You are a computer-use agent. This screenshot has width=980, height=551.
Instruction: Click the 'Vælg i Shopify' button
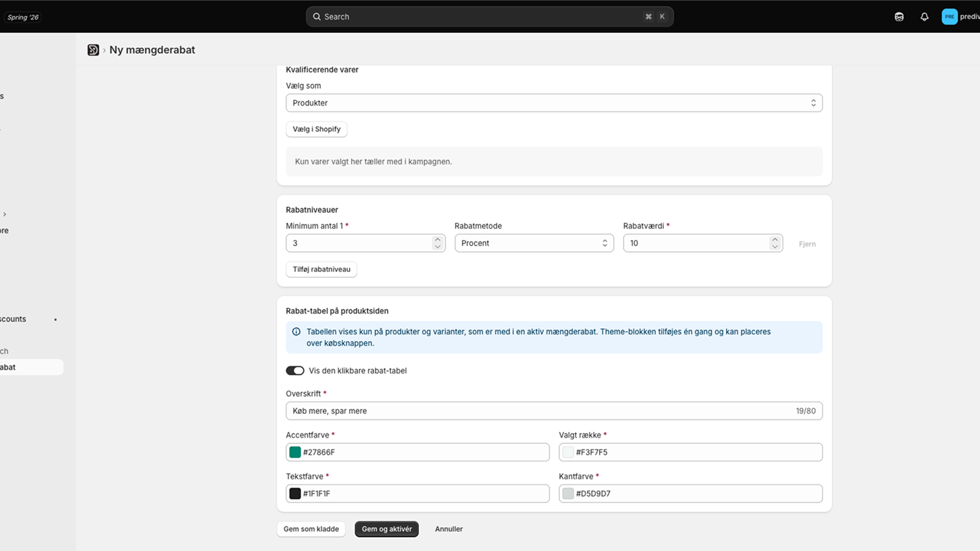pyautogui.click(x=317, y=129)
